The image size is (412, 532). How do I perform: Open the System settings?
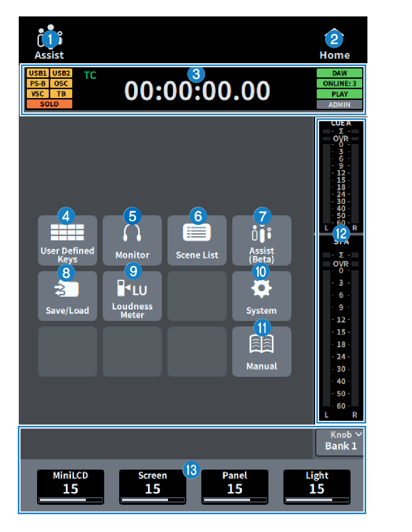pos(261,296)
